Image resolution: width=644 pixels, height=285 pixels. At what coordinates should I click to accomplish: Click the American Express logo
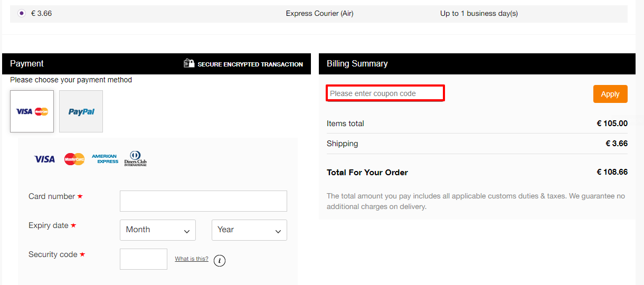(105, 159)
